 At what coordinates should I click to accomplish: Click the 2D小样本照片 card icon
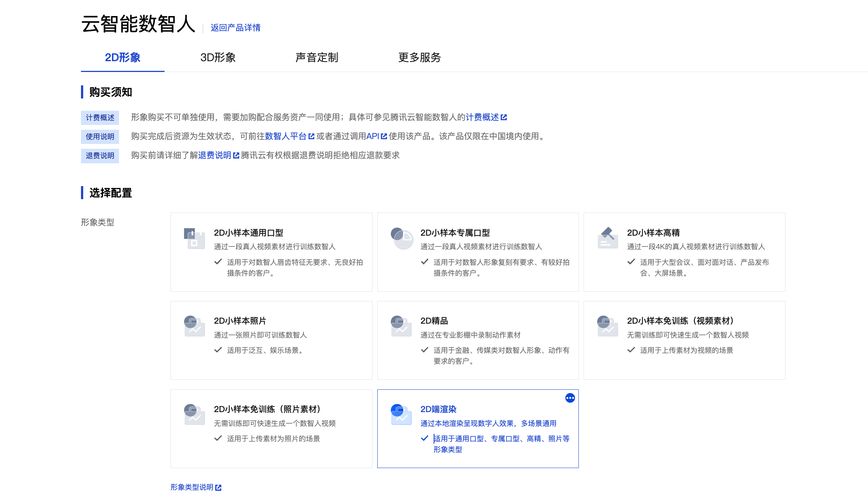(194, 326)
